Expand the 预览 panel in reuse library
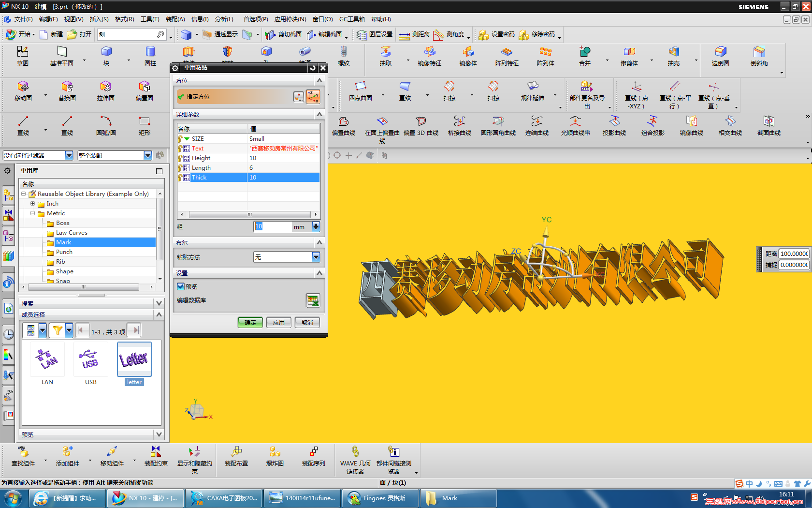 159,434
